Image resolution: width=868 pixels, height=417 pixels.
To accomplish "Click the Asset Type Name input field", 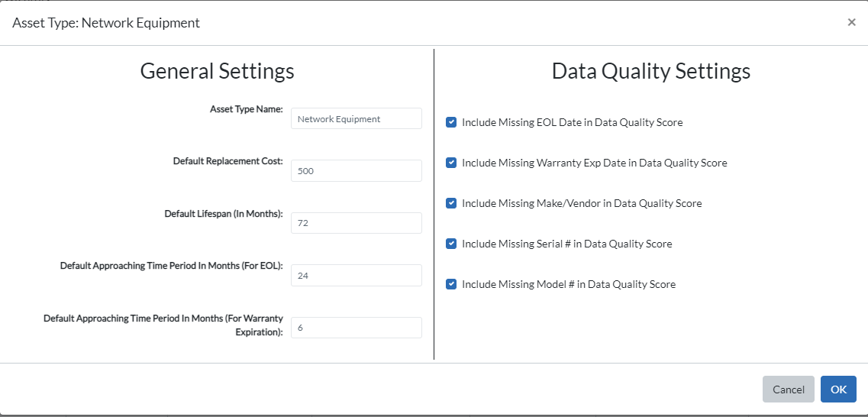I will 357,118.
